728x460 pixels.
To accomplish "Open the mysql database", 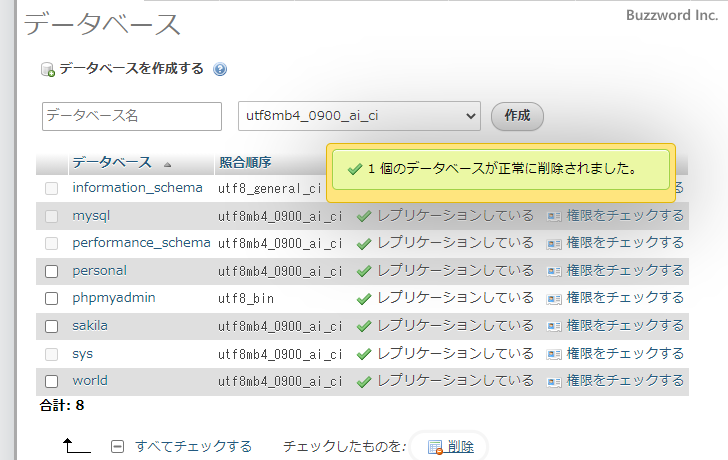I will click(x=91, y=216).
